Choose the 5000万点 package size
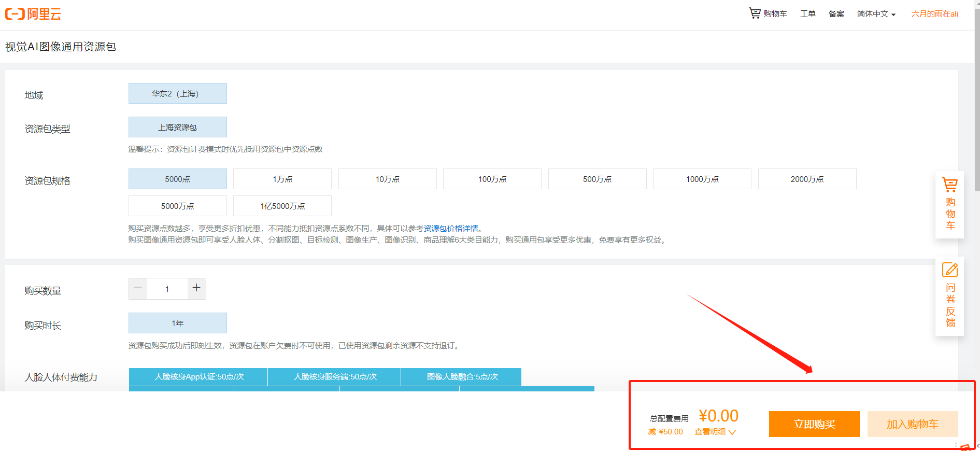980x451 pixels. click(x=178, y=206)
